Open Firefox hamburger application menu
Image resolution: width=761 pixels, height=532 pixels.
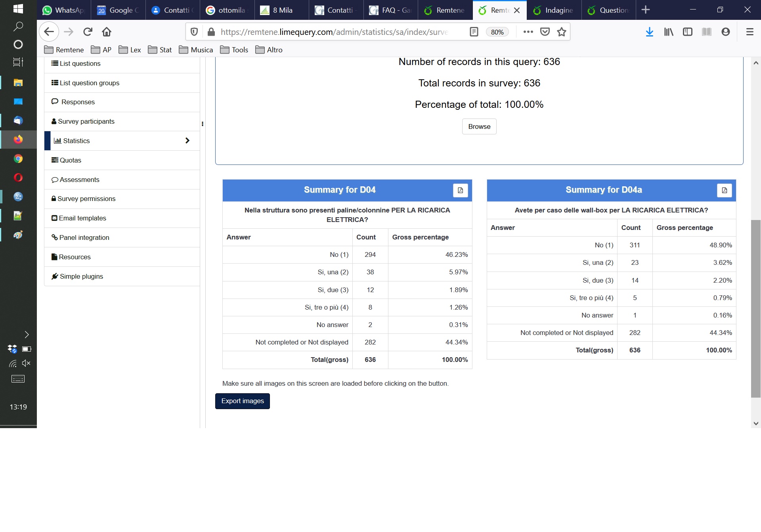pyautogui.click(x=750, y=32)
